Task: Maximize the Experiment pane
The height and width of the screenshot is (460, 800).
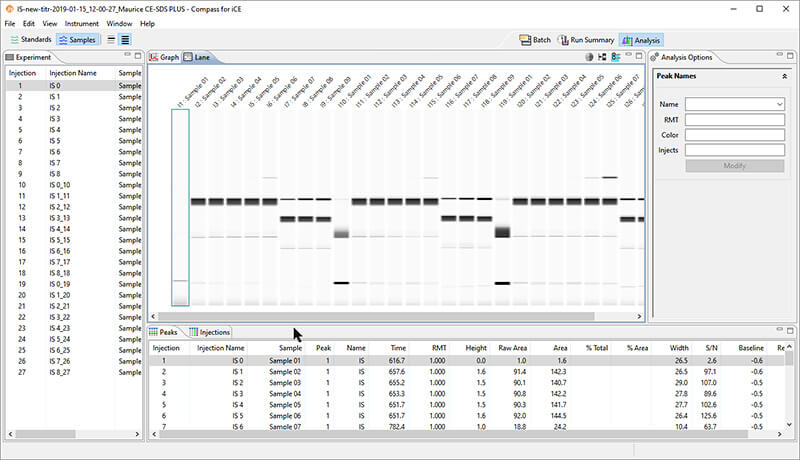Action: (138, 56)
